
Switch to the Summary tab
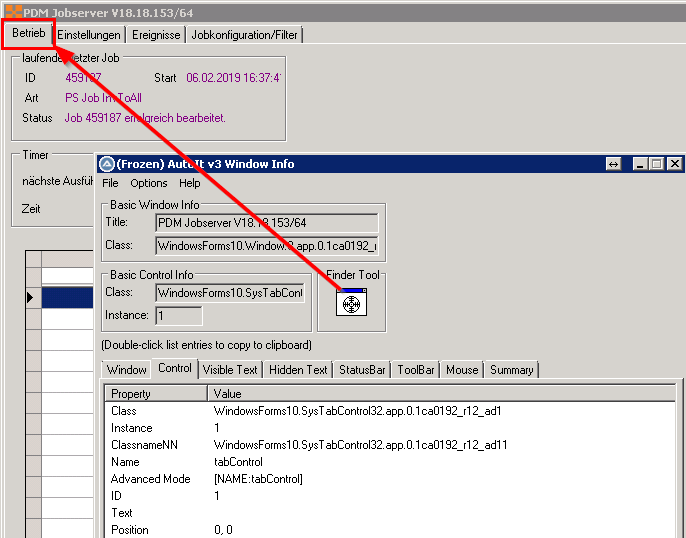[x=511, y=370]
